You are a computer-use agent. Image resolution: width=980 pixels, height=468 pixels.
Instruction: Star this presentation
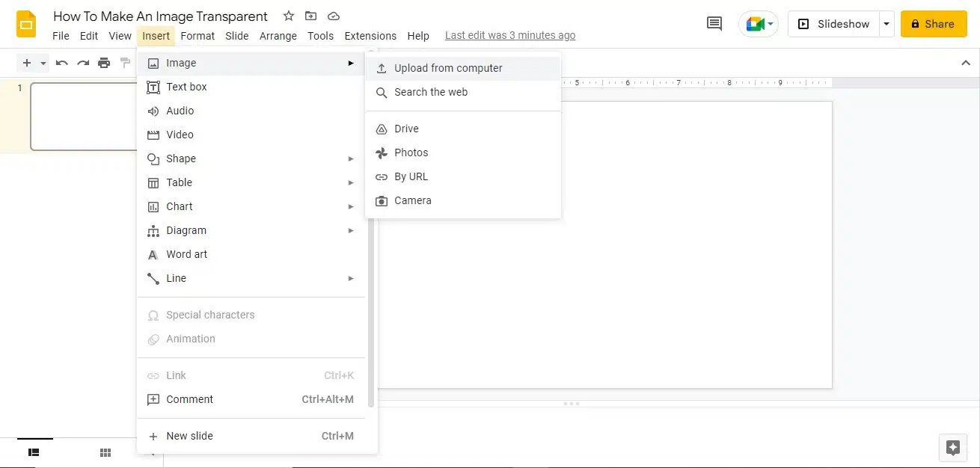289,16
